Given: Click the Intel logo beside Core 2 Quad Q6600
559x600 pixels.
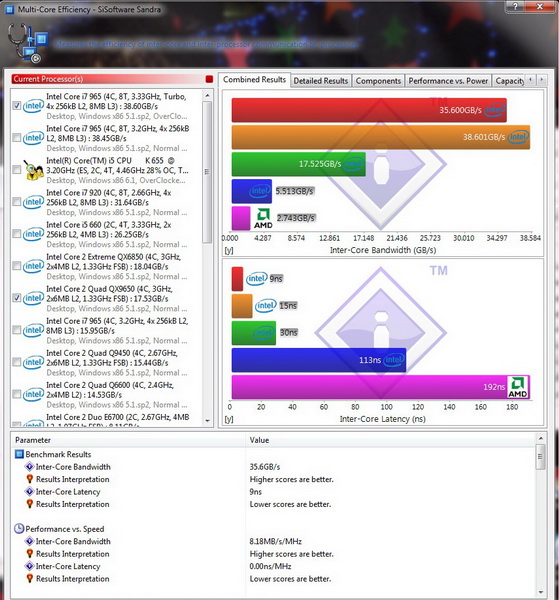Looking at the screenshot, I should 34,395.
